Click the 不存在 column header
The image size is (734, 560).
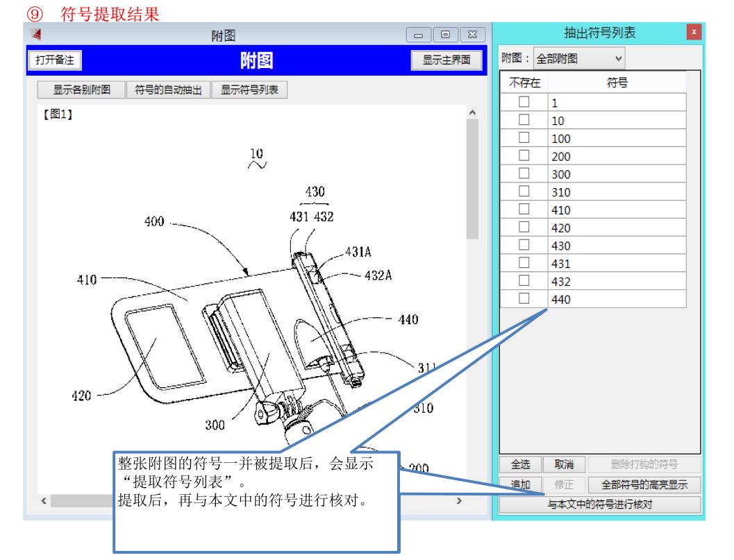(x=524, y=83)
